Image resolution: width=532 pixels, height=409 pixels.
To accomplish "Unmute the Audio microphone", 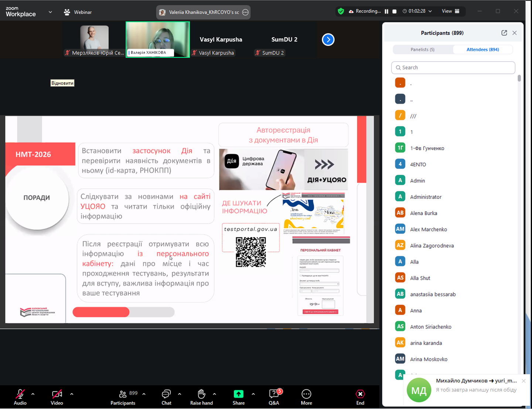I will (x=20, y=395).
